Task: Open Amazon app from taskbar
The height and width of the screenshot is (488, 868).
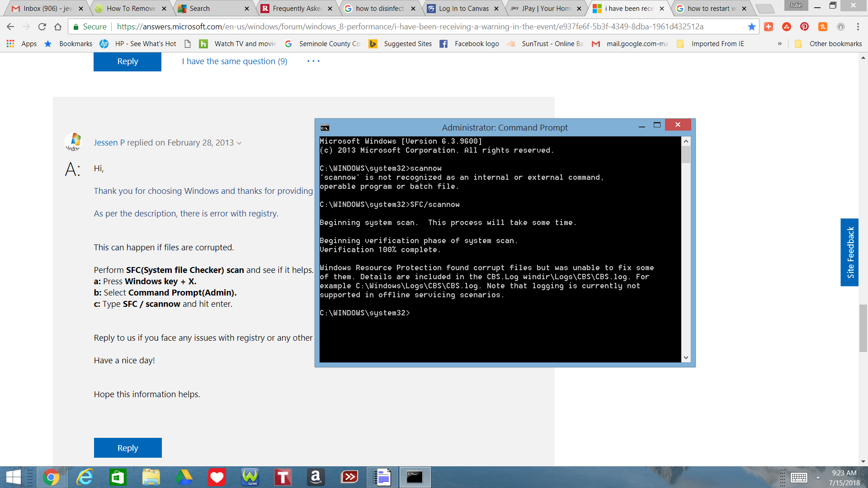Action: tap(316, 477)
